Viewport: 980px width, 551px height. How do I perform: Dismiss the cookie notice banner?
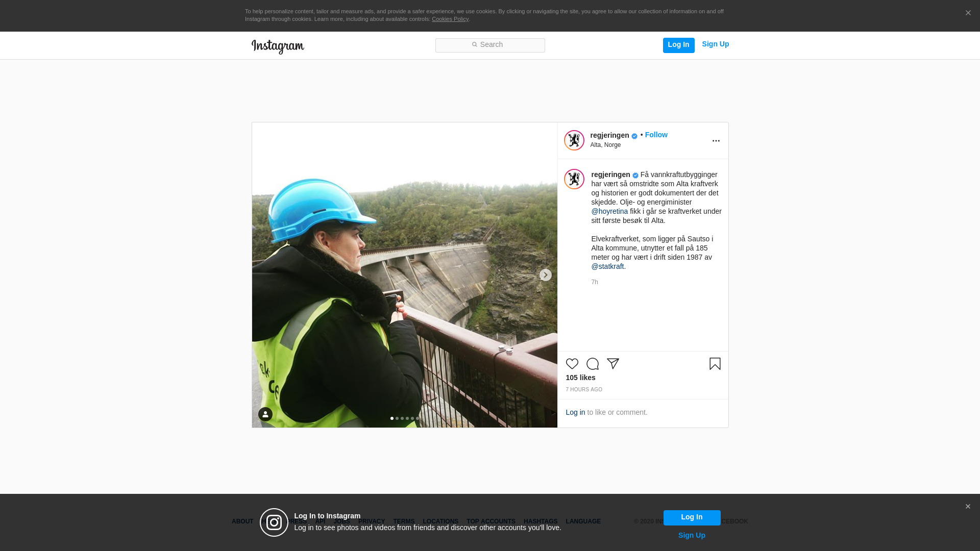(x=968, y=13)
